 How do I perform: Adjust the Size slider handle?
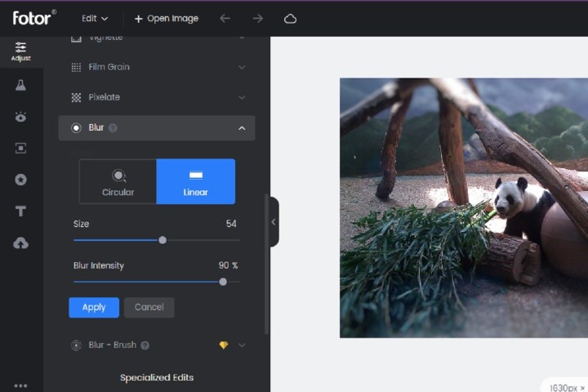pos(163,240)
